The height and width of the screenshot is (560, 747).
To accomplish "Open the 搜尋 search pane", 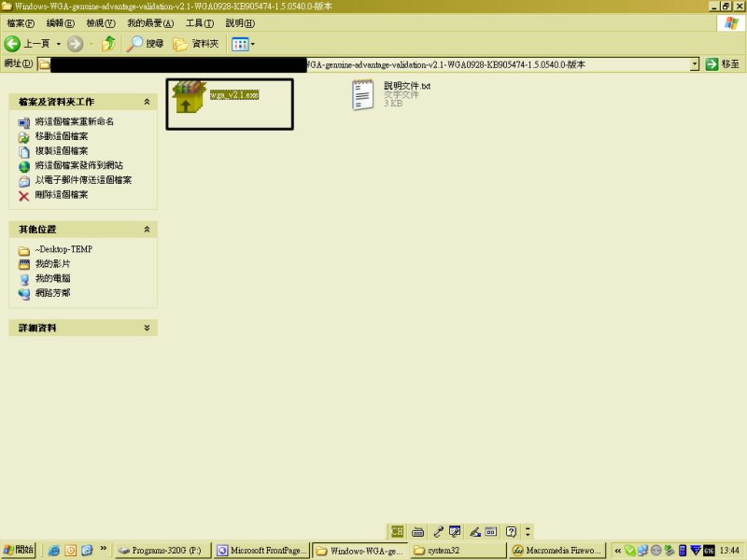I will tap(145, 44).
